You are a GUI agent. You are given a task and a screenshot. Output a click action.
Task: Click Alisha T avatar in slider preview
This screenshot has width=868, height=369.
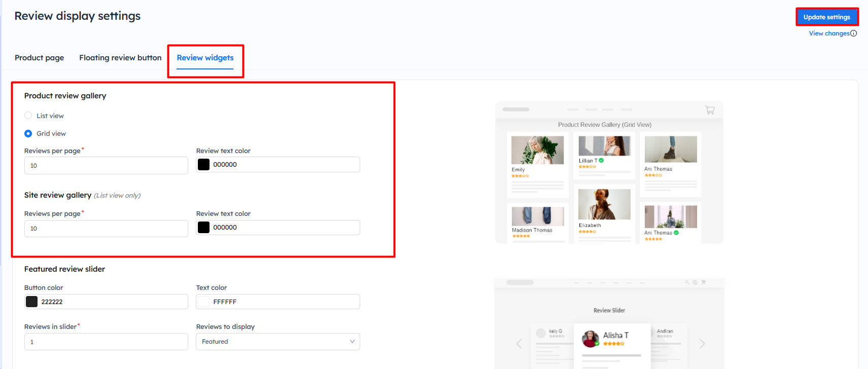[590, 339]
